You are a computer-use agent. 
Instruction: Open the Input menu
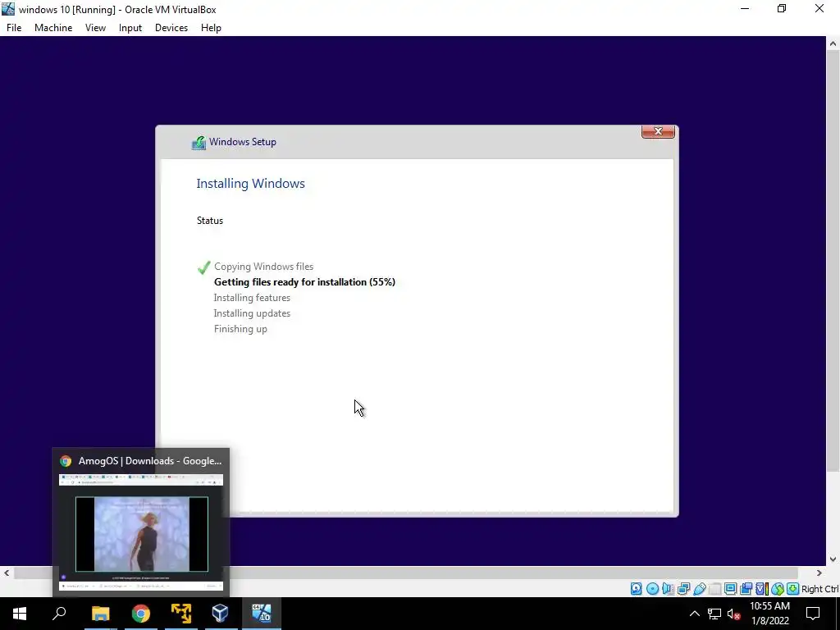click(x=130, y=28)
